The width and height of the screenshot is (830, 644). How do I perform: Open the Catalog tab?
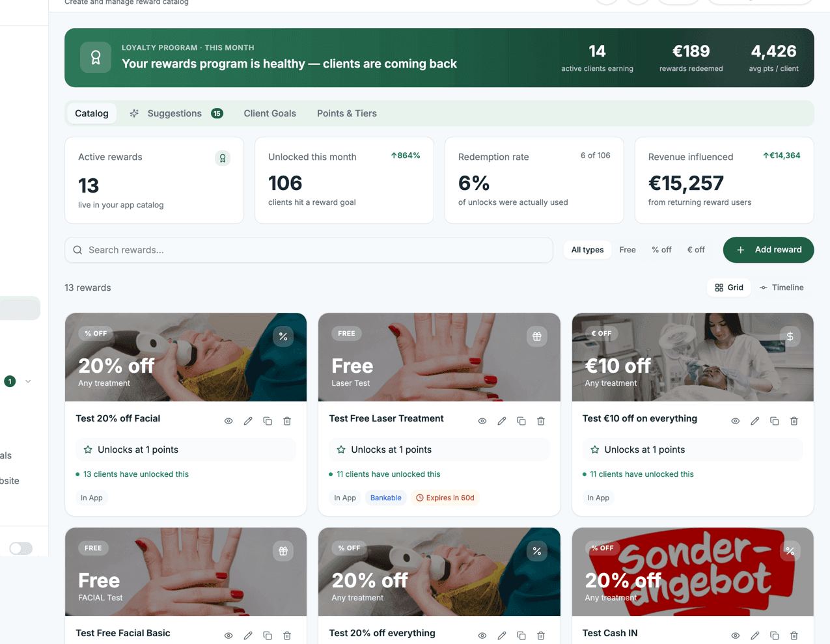pyautogui.click(x=92, y=113)
